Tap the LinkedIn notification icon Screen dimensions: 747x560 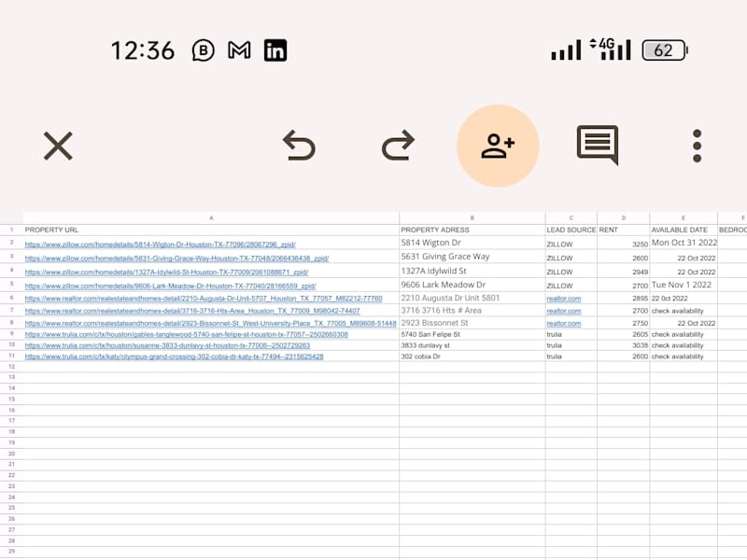pyautogui.click(x=275, y=50)
